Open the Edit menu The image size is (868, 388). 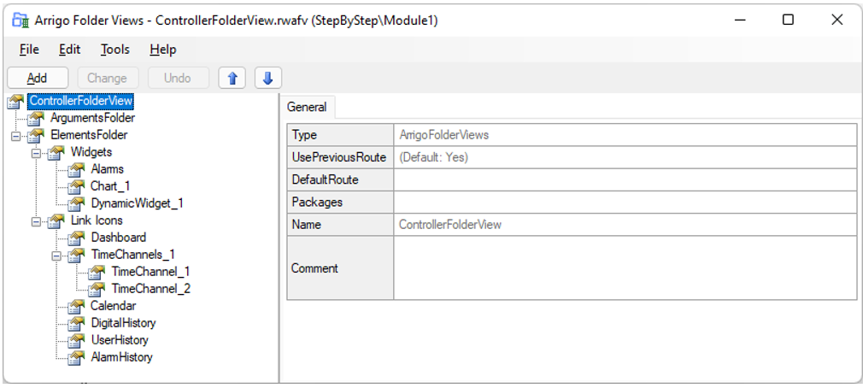click(x=70, y=50)
